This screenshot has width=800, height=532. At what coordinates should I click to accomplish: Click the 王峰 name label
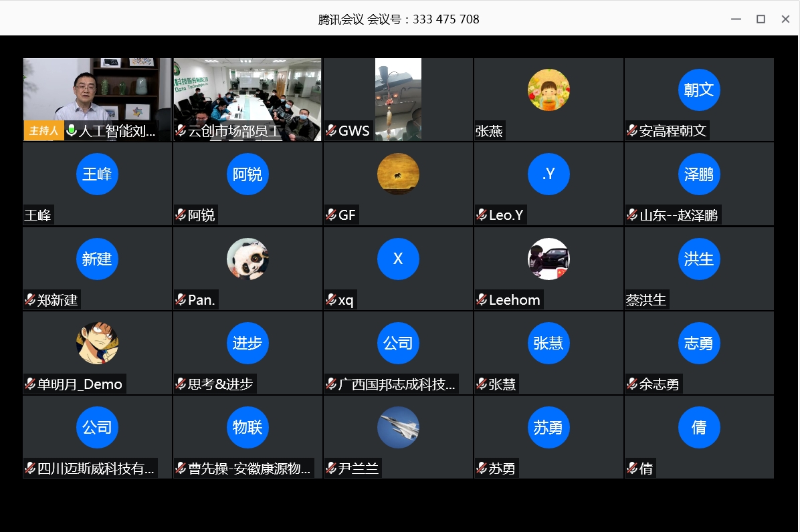(x=37, y=215)
